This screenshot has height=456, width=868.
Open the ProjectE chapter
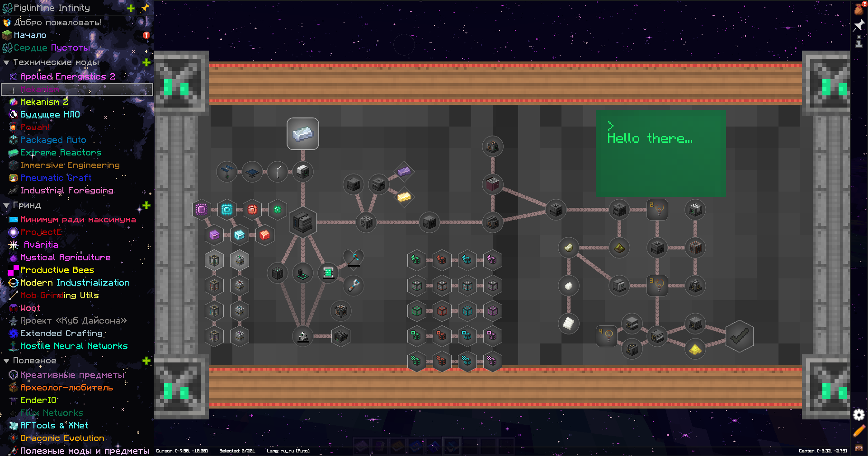[x=77, y=232]
